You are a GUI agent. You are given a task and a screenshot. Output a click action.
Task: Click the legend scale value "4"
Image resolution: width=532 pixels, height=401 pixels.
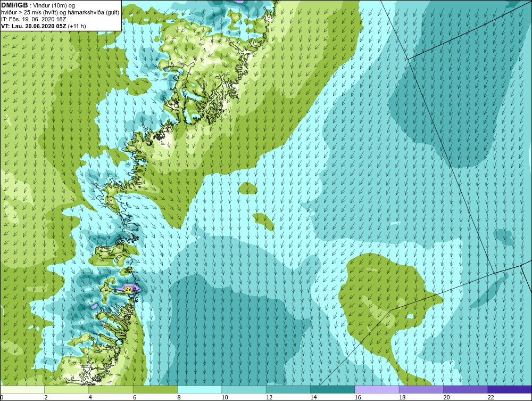tap(90, 398)
